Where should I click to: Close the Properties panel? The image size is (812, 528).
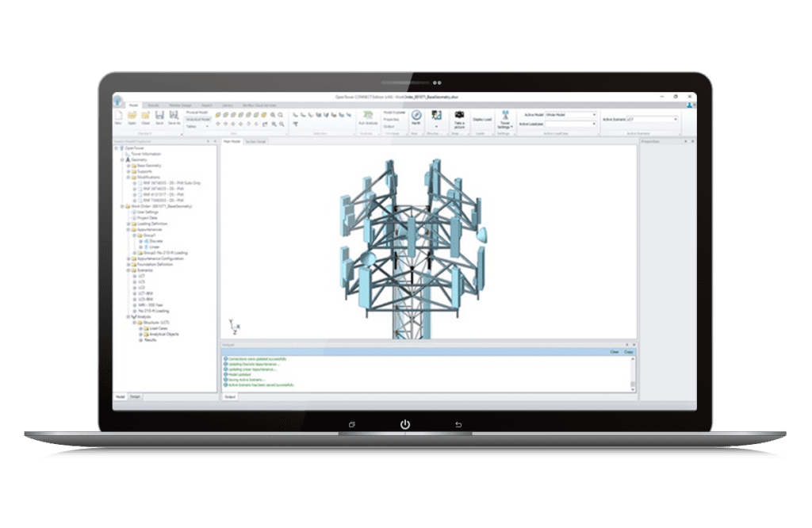692,141
